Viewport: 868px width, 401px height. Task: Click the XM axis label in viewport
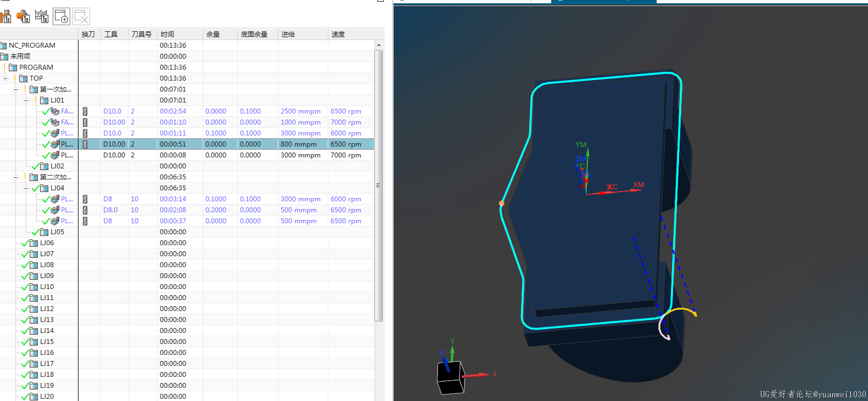pyautogui.click(x=638, y=185)
